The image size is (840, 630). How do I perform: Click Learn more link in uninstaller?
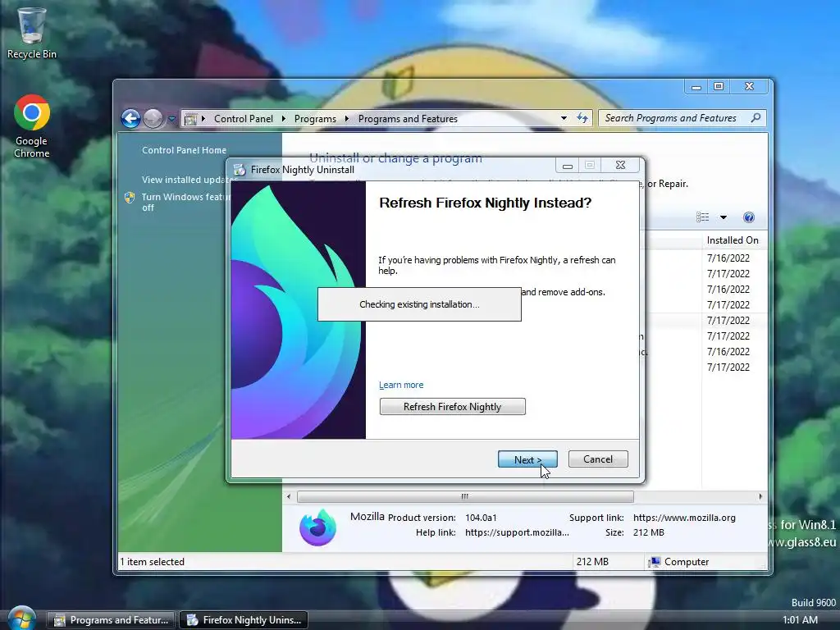click(x=400, y=386)
